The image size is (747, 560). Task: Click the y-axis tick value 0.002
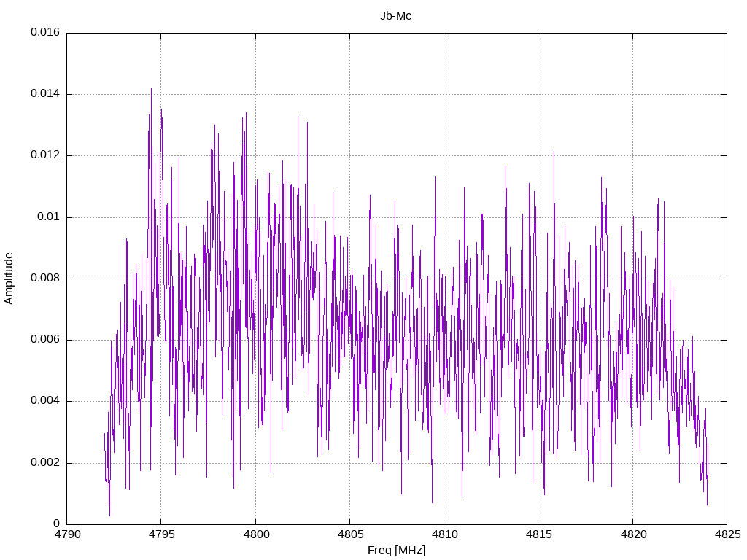(45, 462)
